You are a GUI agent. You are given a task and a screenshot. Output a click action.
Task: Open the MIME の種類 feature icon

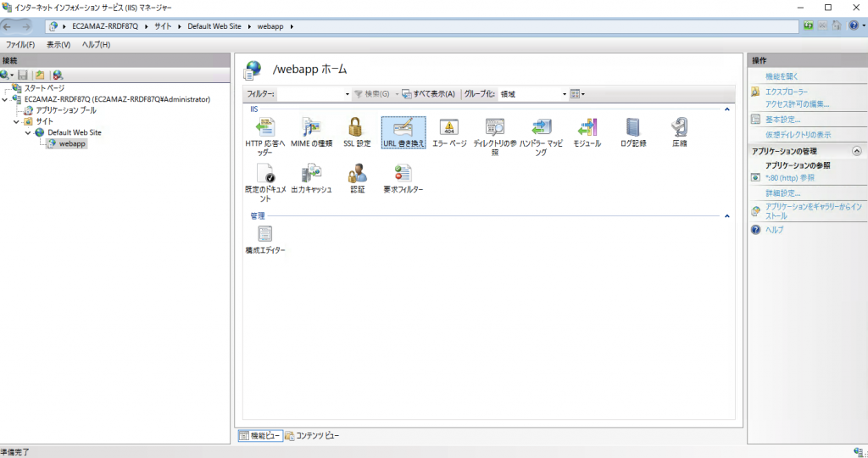[x=311, y=129]
